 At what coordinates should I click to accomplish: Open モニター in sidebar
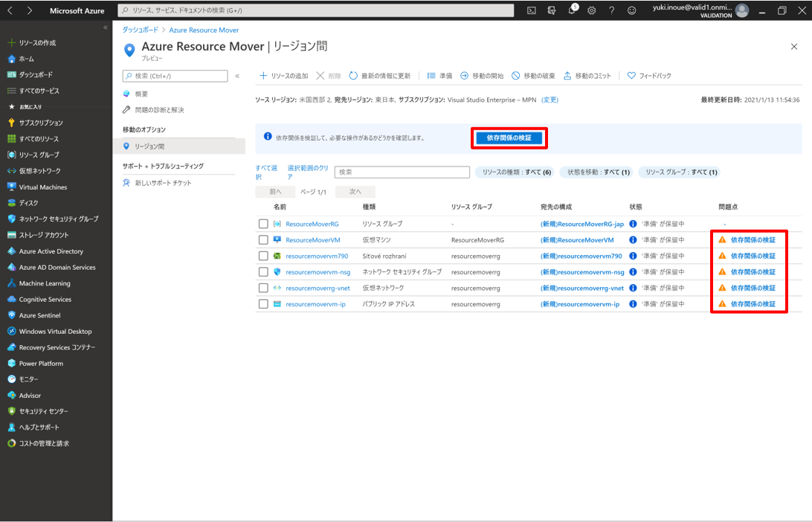(23, 379)
